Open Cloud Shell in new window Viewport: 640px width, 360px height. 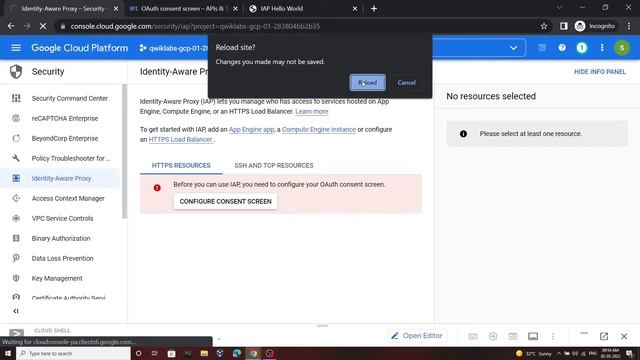[604, 336]
